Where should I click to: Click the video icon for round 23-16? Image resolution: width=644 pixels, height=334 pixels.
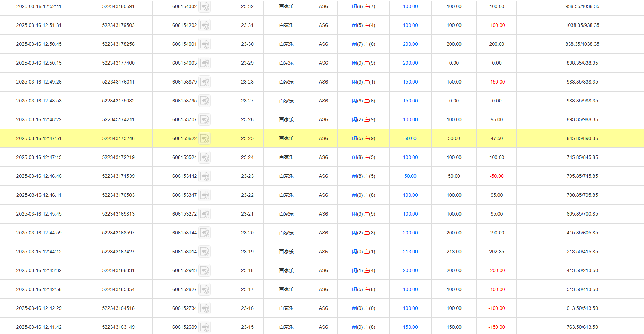(205, 308)
